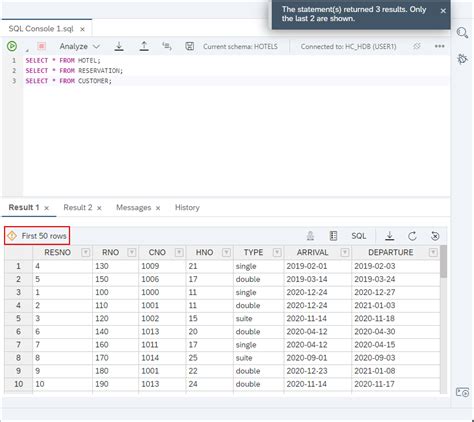This screenshot has height=422, width=474.
Task: Click arrival cell 2020-09-01
Action: point(318,358)
